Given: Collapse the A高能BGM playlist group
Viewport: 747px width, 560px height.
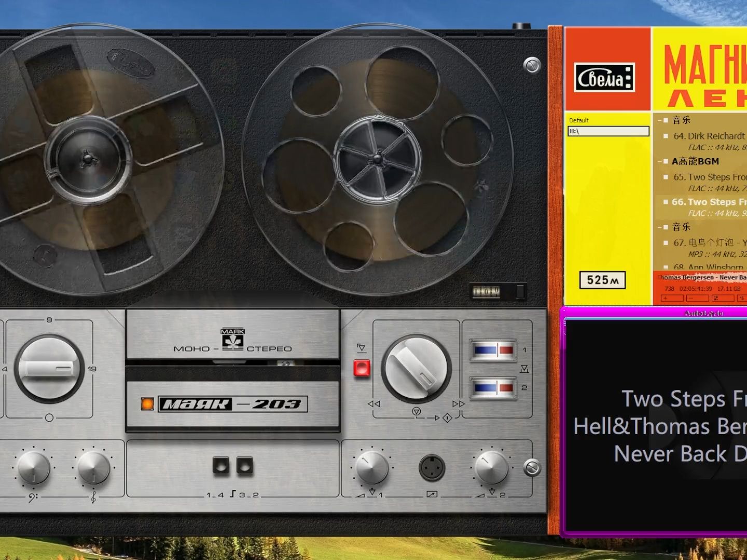Looking at the screenshot, I should pos(659,161).
